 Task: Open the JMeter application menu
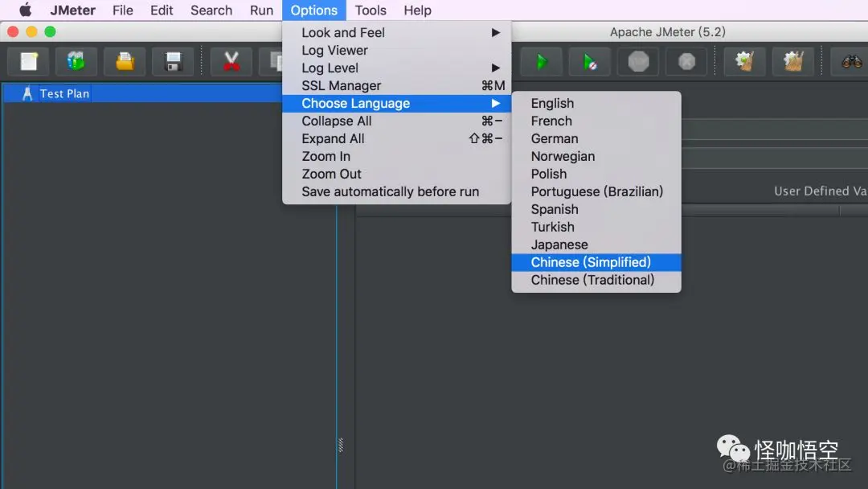click(72, 10)
